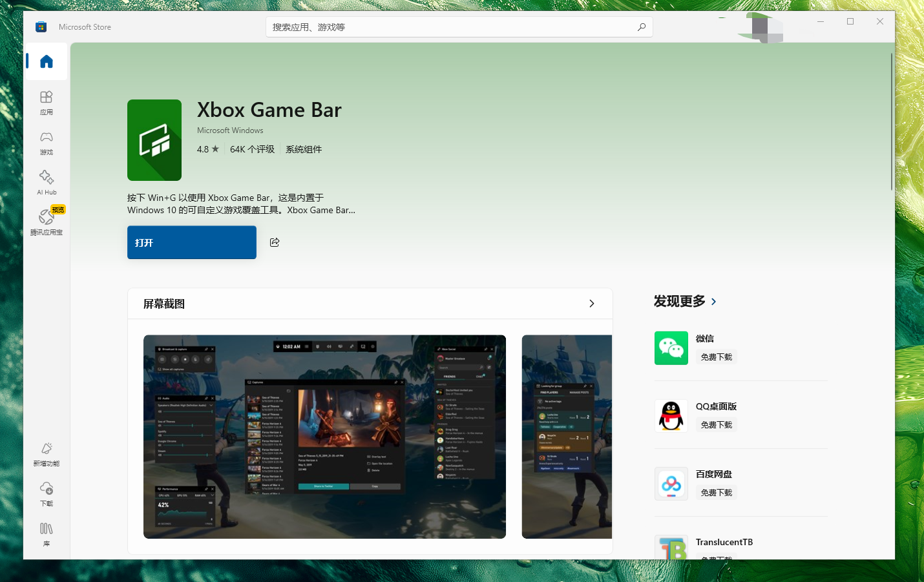Maximize the Microsoft Store window
This screenshot has height=582, width=924.
click(x=850, y=21)
